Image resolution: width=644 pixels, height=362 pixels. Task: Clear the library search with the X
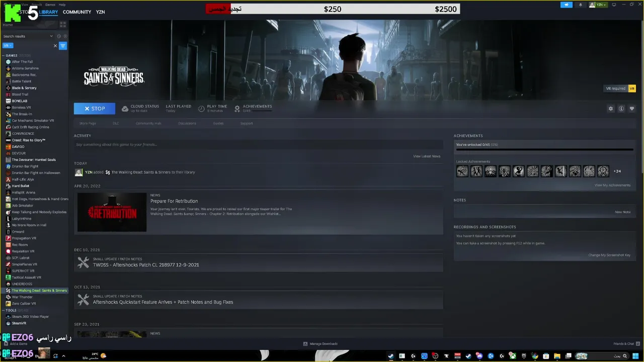[55, 46]
